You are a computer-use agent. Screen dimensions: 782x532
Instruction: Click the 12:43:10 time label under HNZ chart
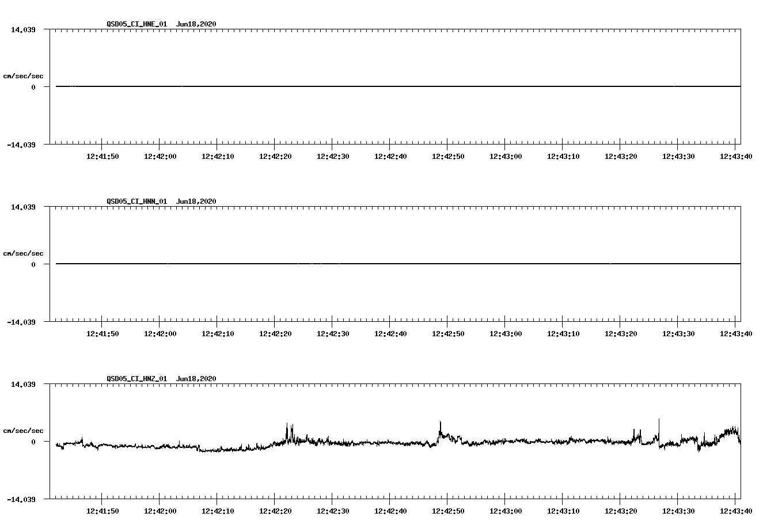[x=563, y=511]
